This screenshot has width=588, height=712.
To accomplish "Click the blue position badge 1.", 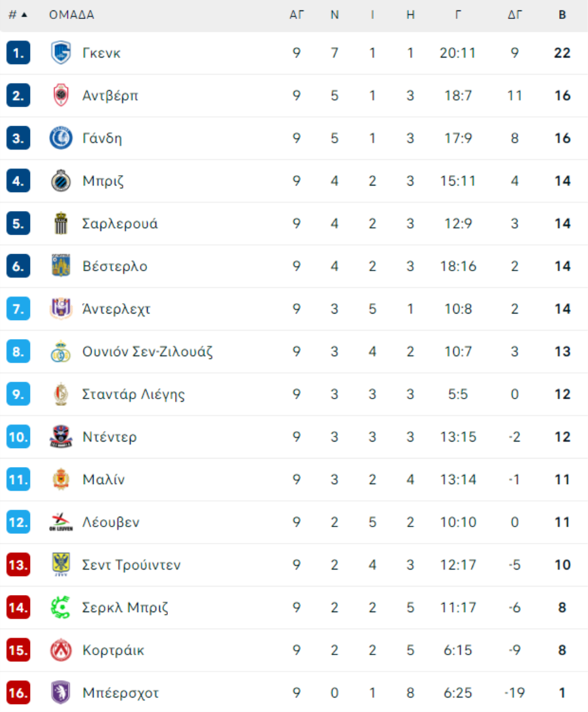I will click(18, 53).
